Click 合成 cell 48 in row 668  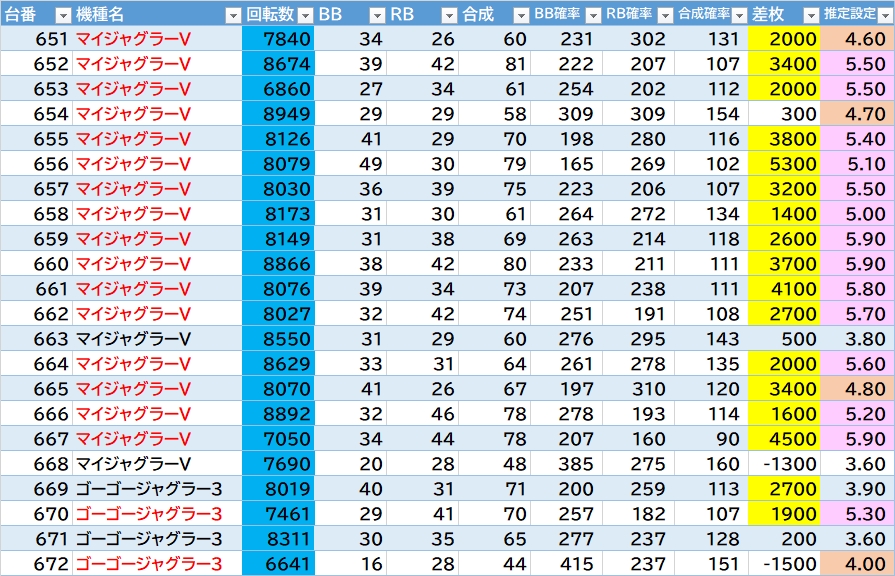click(x=494, y=464)
